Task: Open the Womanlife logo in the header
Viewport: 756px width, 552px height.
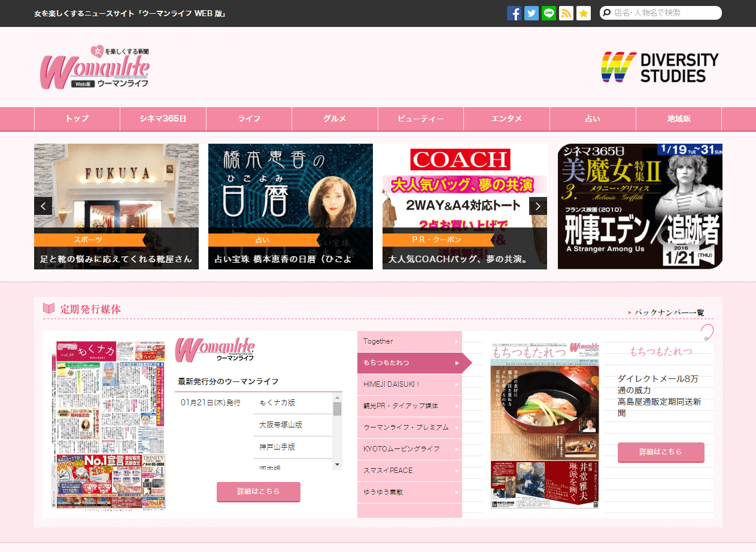Action: point(95,67)
